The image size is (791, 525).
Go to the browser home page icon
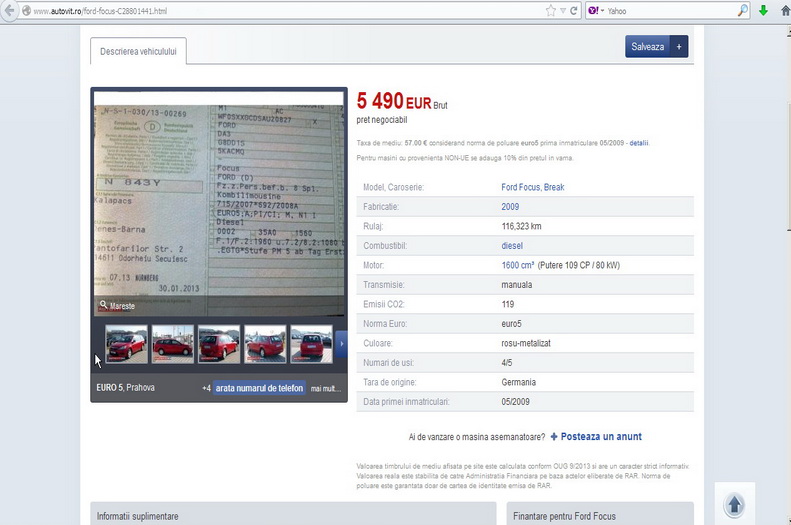tap(783, 10)
